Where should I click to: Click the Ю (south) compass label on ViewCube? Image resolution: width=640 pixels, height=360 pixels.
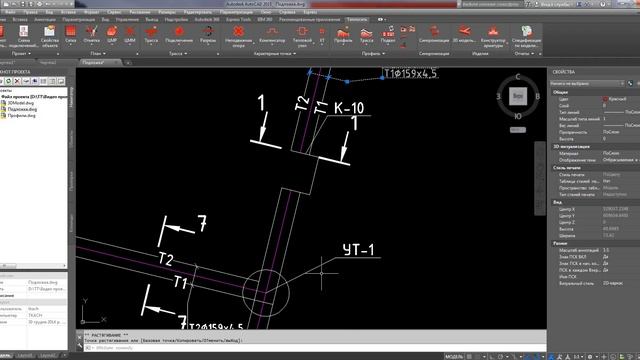point(518,116)
